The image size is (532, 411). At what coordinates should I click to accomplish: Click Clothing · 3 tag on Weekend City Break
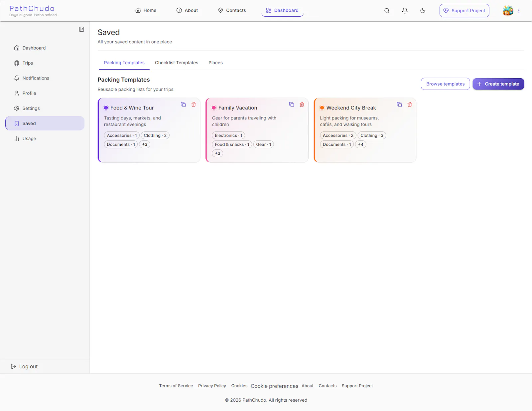tap(372, 135)
